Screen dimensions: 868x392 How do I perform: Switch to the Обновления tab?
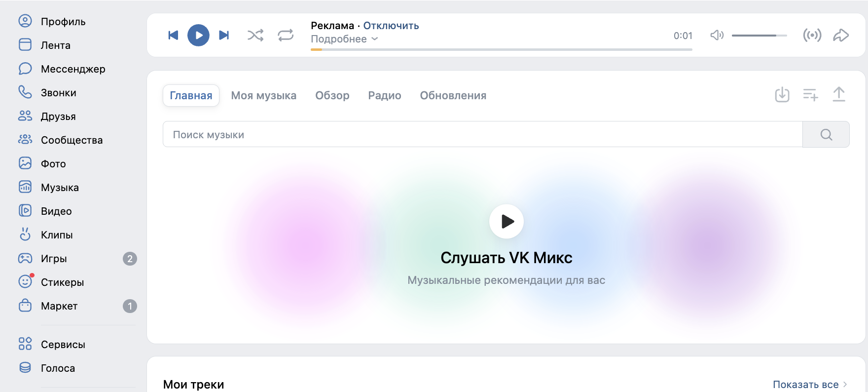click(x=453, y=95)
